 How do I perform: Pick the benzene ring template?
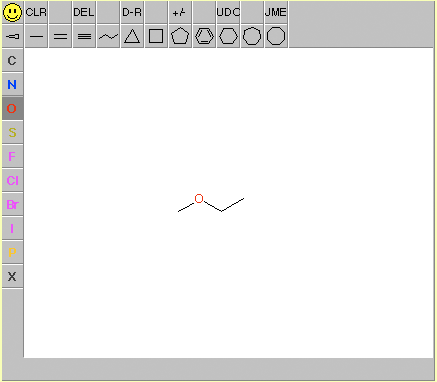point(204,36)
